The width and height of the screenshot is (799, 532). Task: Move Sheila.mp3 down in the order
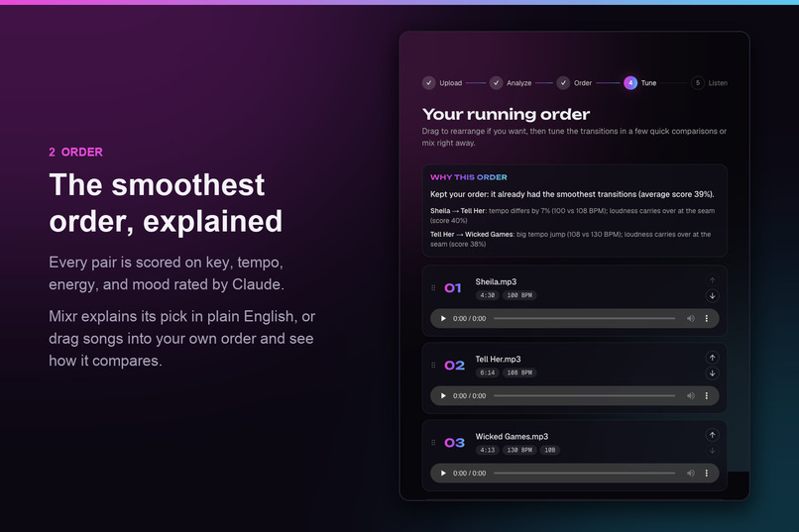point(712,296)
